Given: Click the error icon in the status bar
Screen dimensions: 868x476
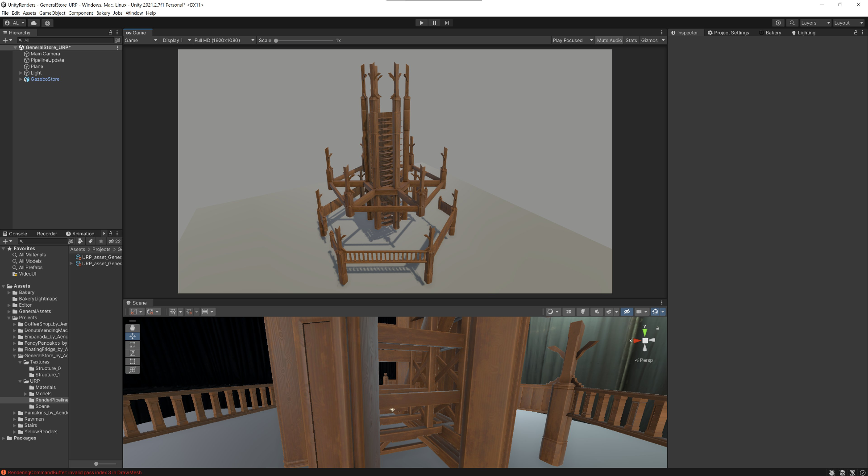Looking at the screenshot, I should click(x=4, y=472).
